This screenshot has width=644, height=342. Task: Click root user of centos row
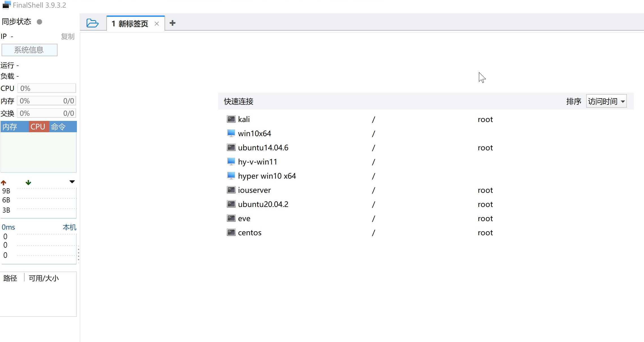(485, 233)
